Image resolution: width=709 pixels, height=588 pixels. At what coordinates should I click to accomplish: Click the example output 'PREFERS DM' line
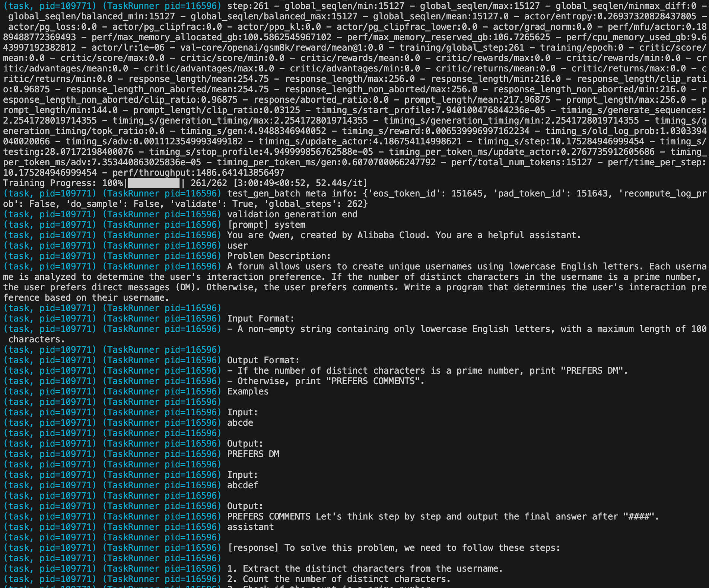253,454
